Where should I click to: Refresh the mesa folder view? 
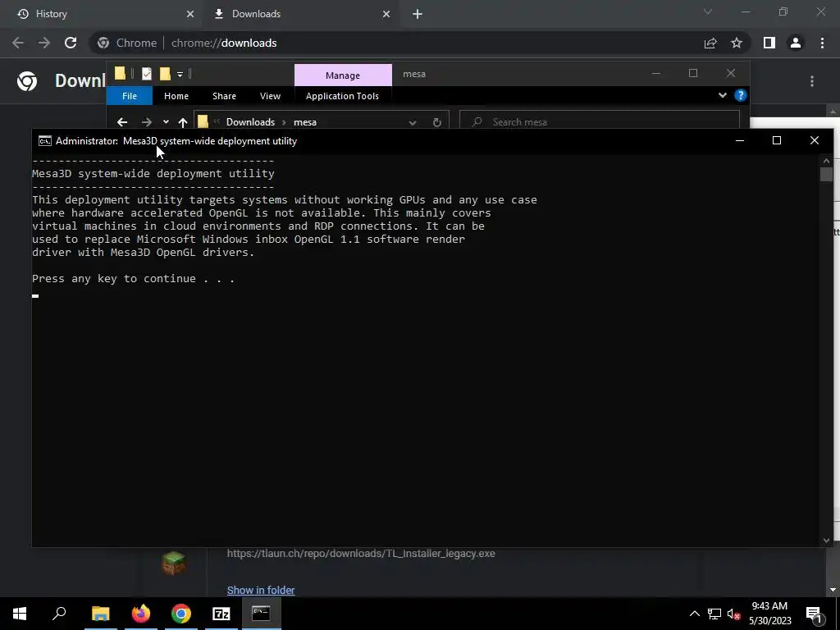436,122
